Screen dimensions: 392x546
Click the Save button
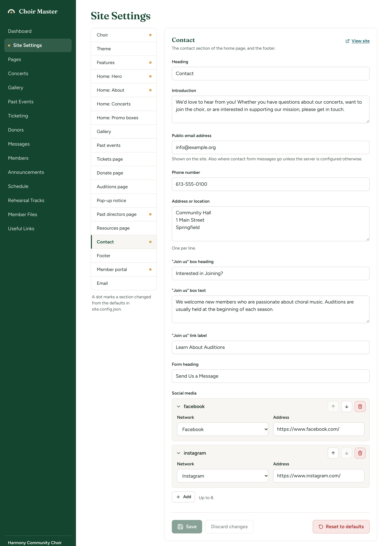point(187,527)
